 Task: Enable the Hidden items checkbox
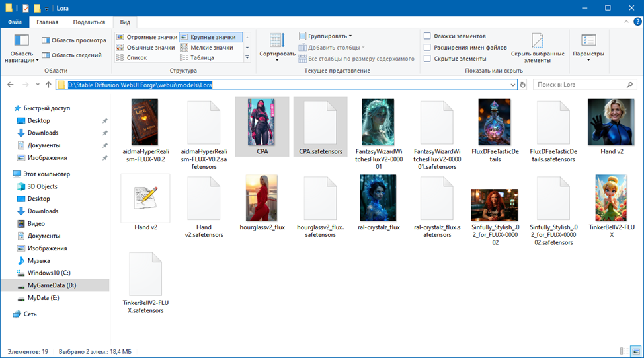pyautogui.click(x=428, y=58)
